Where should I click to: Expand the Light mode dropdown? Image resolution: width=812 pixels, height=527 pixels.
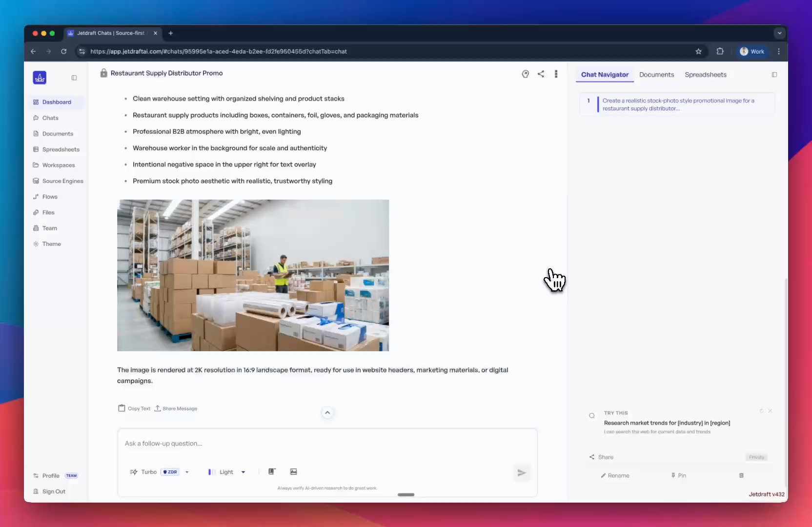coord(243,472)
